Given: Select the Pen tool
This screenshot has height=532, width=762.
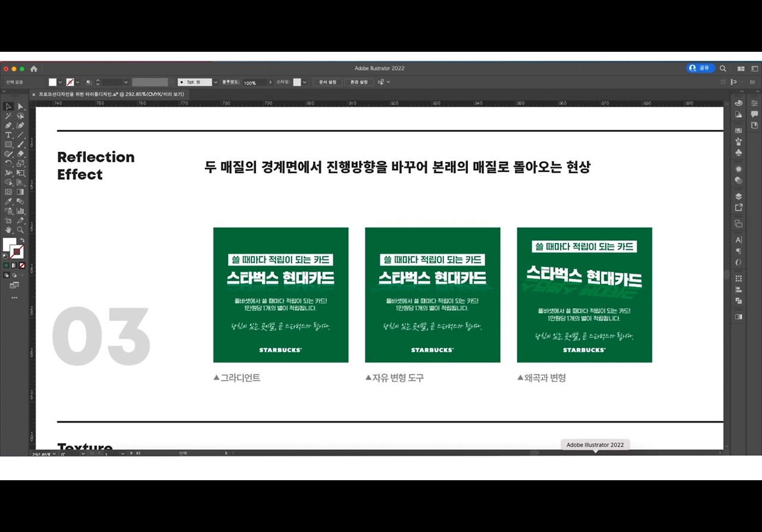Looking at the screenshot, I should (8, 126).
